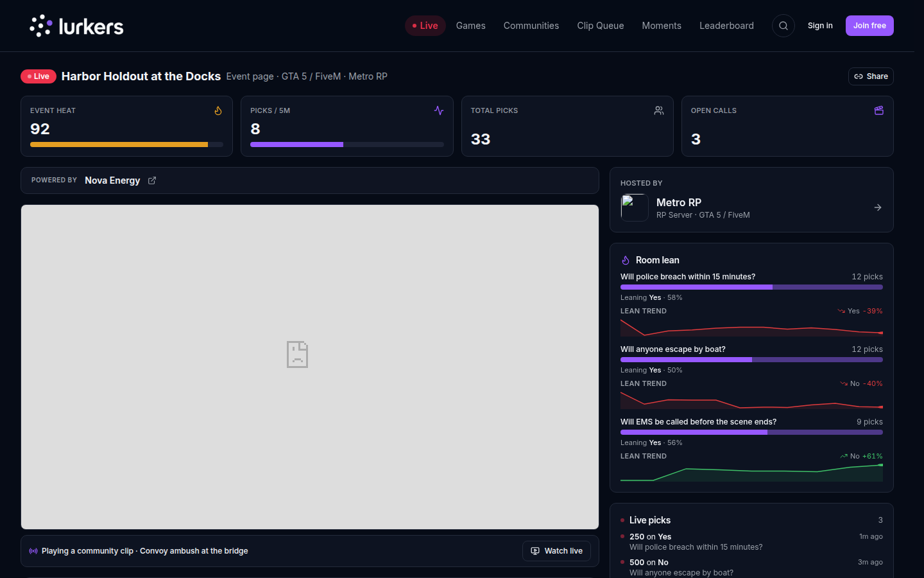This screenshot has height=578, width=924.
Task: Click the lurkers logo
Action: pyautogui.click(x=76, y=26)
